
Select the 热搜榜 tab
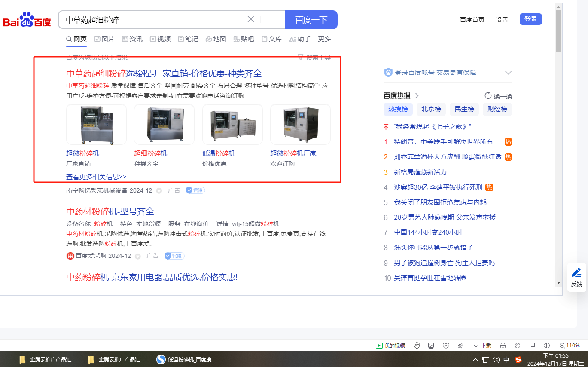pos(398,109)
